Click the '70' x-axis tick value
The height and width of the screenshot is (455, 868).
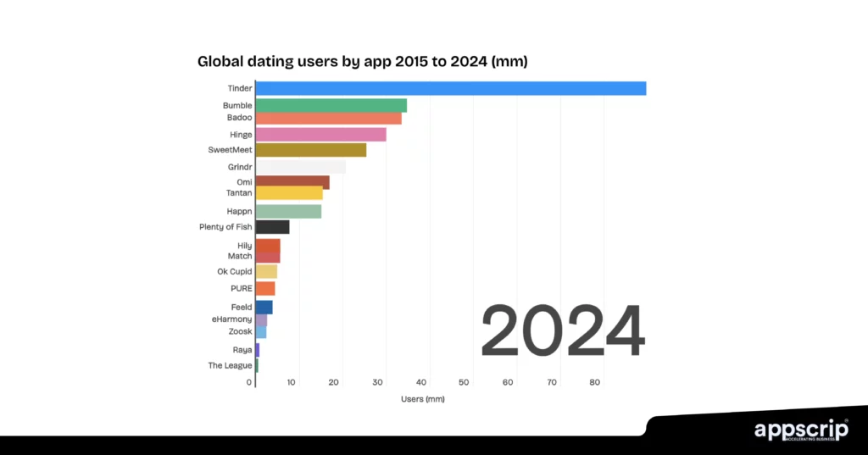pyautogui.click(x=551, y=382)
